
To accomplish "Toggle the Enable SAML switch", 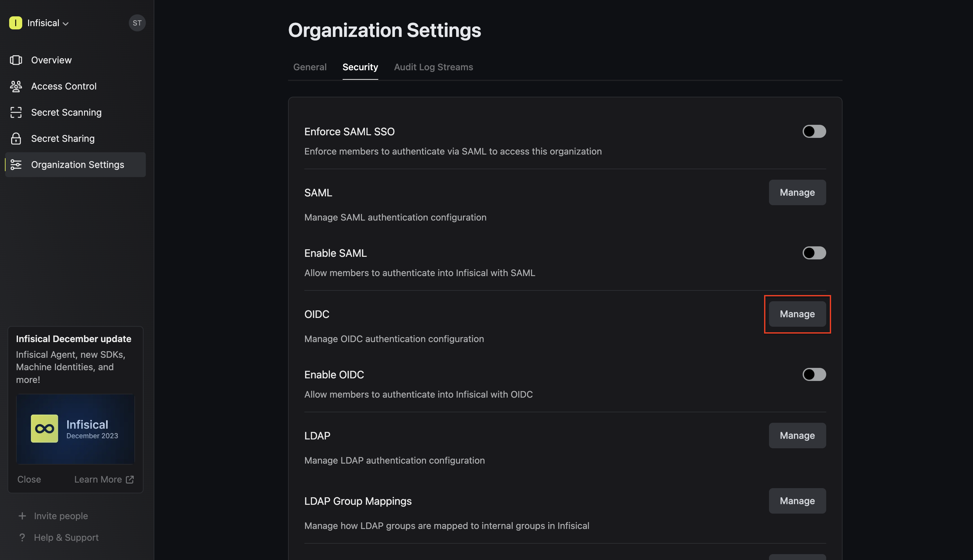I will [x=814, y=253].
